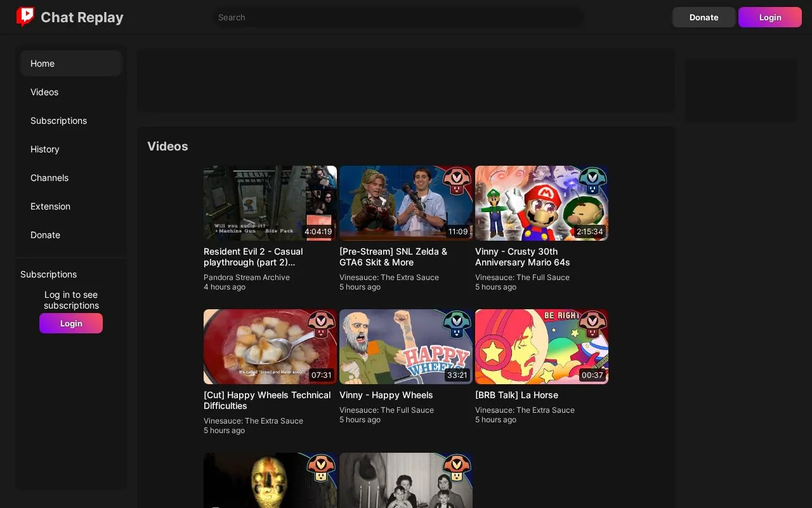Click the mushroom badge on Happy Wheels Technical Difficulties thumbnail
Screen dimensions: 812x508
(321, 324)
